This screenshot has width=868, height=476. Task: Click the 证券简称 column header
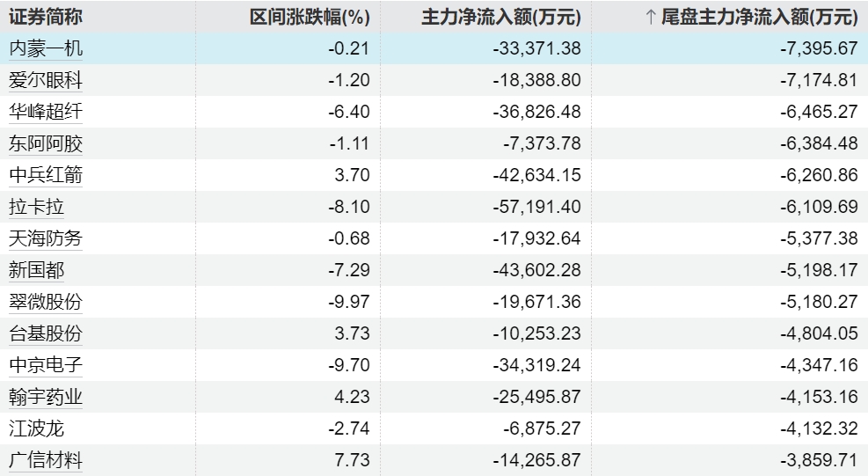[x=46, y=18]
